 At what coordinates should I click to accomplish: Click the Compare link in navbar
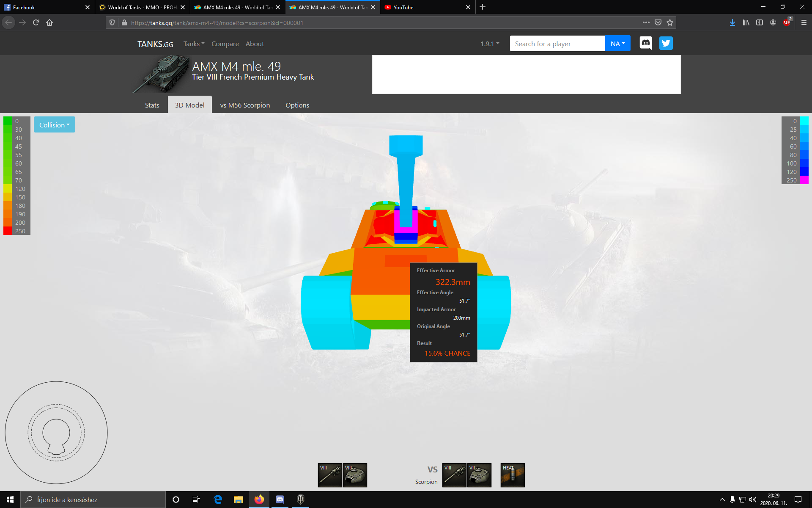(225, 44)
